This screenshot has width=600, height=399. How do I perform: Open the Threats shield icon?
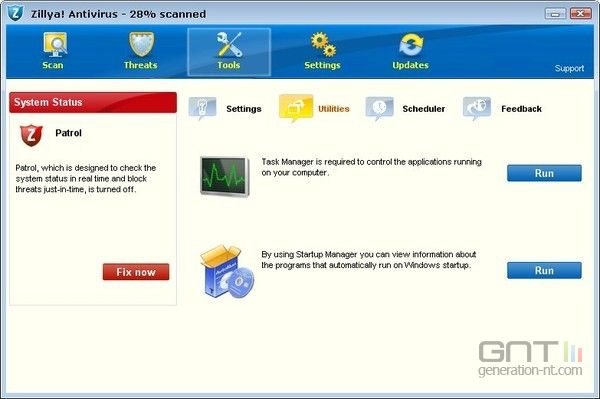pyautogui.click(x=141, y=44)
